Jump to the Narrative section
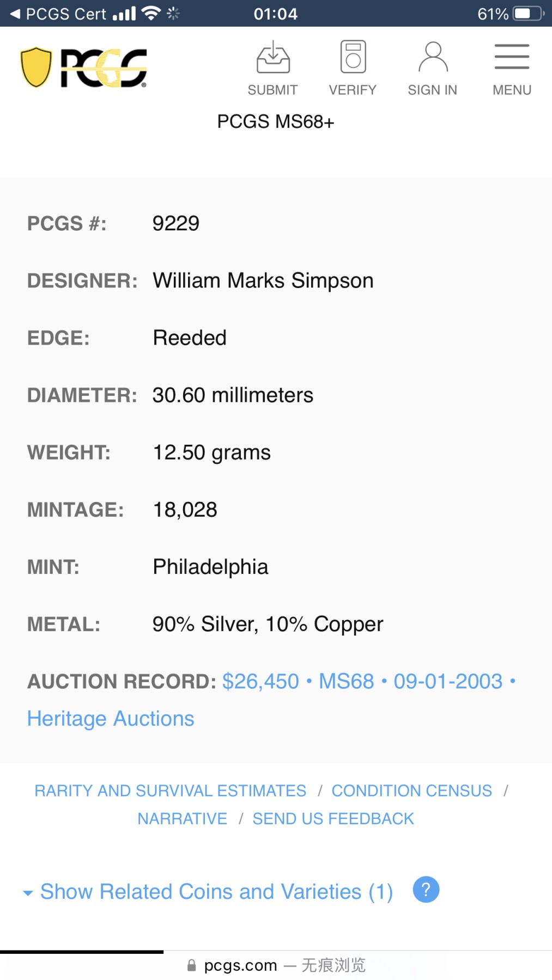 [182, 819]
